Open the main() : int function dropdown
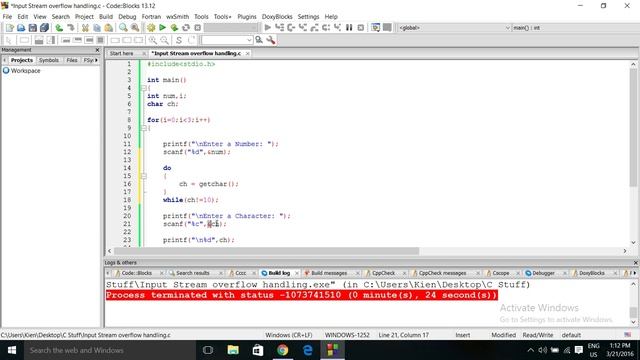The height and width of the screenshot is (360, 640). pos(576,28)
